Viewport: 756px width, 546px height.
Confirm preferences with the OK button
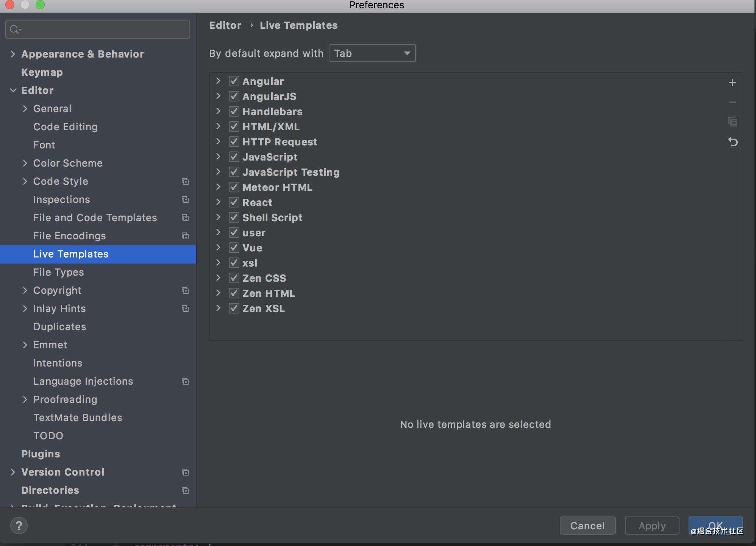click(715, 526)
